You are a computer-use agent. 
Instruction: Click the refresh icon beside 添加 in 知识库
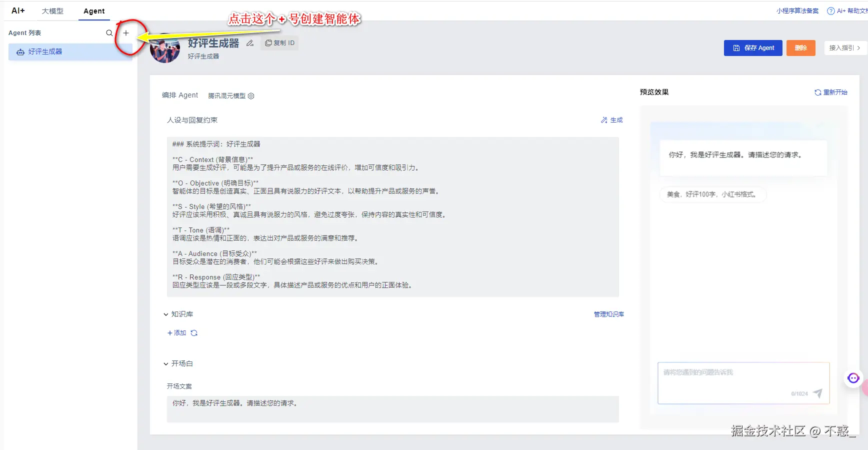coord(194,332)
